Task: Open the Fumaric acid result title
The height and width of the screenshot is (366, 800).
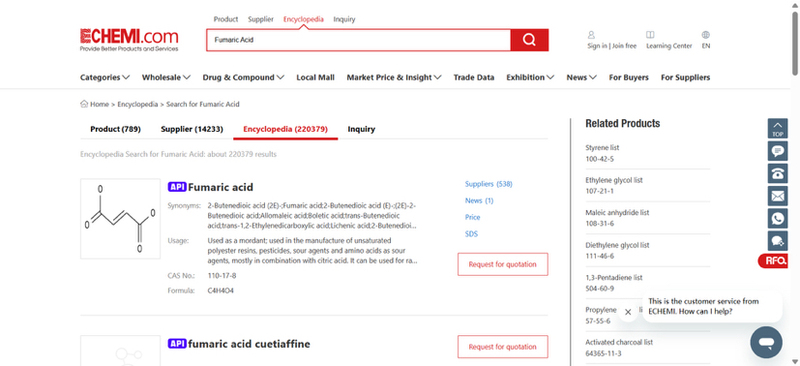Action: (220, 187)
